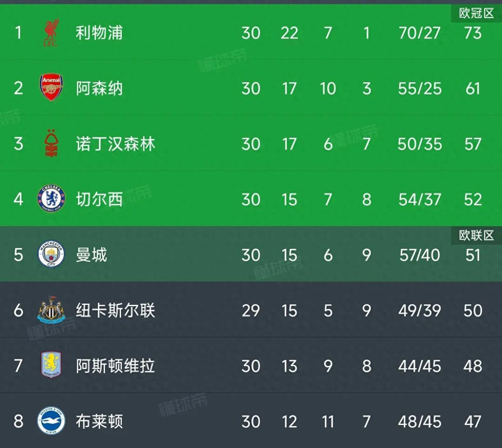Open the Newcastle United crest
Screen dimensions: 502x448
coord(51,310)
